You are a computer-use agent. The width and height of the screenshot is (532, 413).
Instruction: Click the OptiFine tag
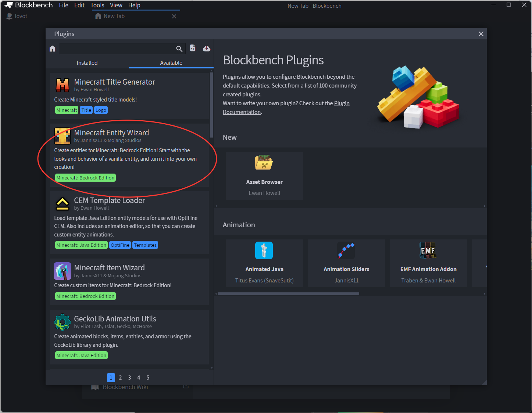pos(120,245)
